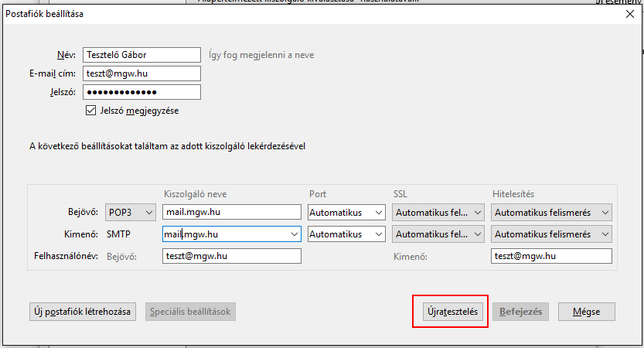Click the 'Befejezés' button
The width and height of the screenshot is (644, 348).
[x=521, y=312]
